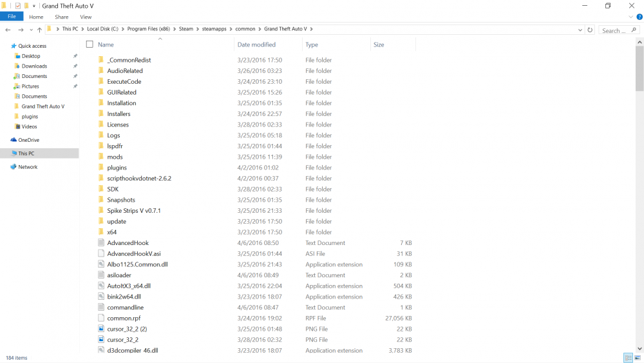This screenshot has height=363, width=644.
Task: Click the x64 folder icon
Action: coord(101,232)
